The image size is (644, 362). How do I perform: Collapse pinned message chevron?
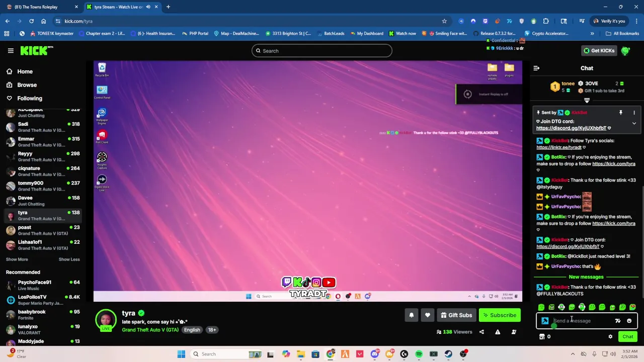point(634,123)
